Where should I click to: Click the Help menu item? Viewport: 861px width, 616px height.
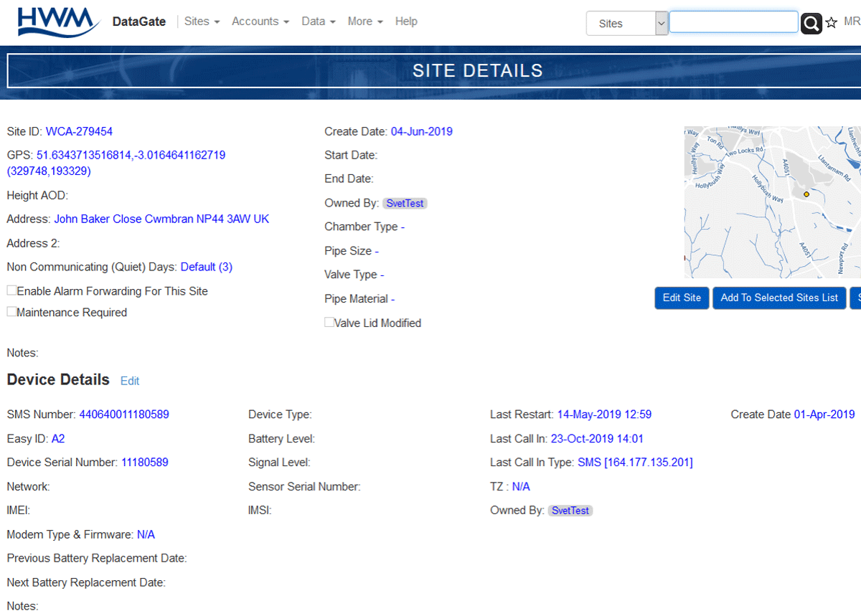point(406,22)
